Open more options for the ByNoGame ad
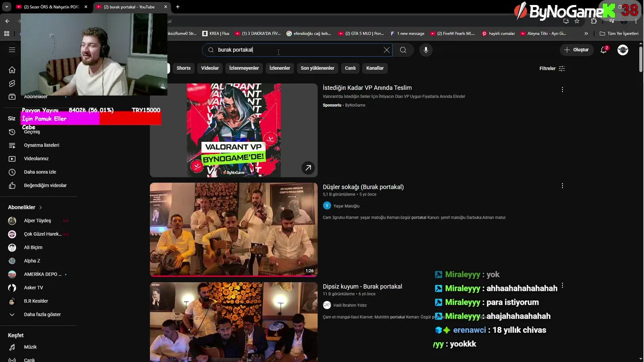Screen dimensions: 644x362 [x=562, y=89]
